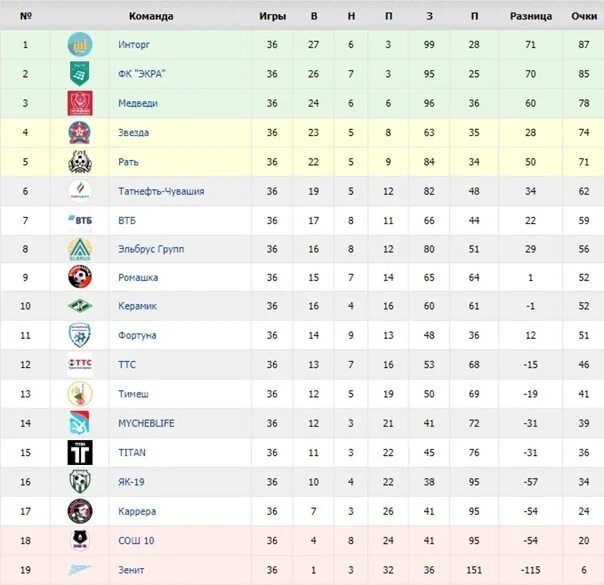Open the MYCHEBLIFE team link
The width and height of the screenshot is (604, 585).
146,423
